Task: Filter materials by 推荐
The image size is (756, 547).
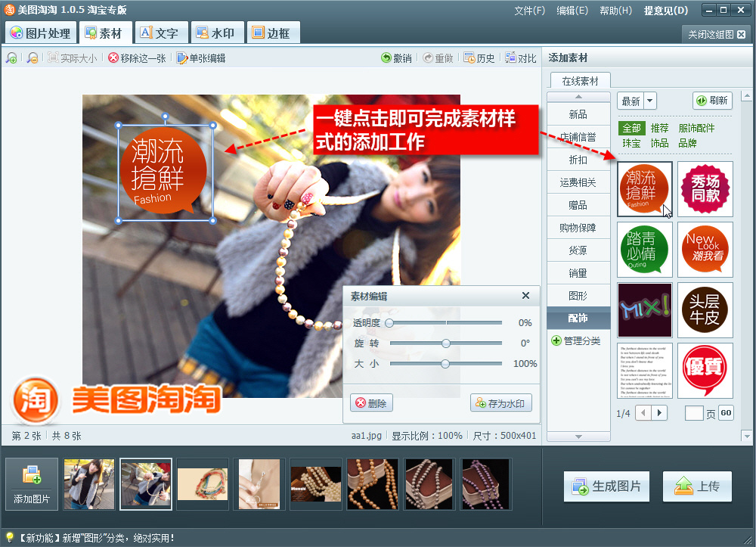Action: 659,128
